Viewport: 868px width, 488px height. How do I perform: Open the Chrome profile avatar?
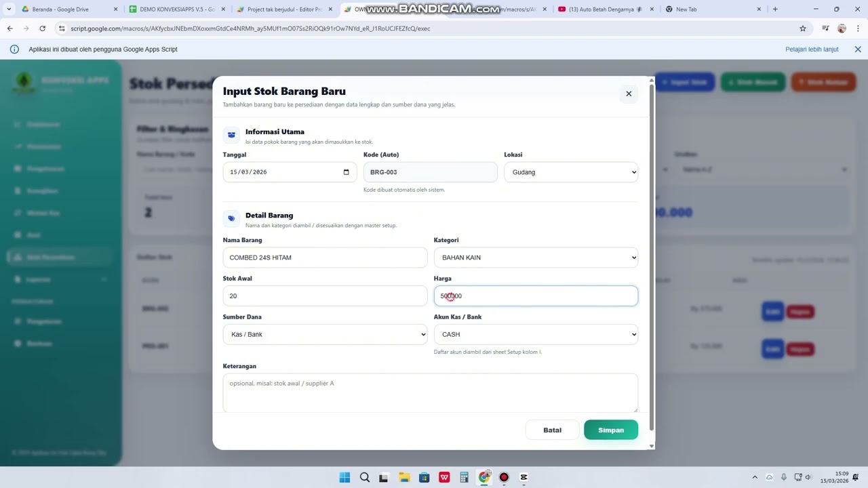click(x=842, y=28)
